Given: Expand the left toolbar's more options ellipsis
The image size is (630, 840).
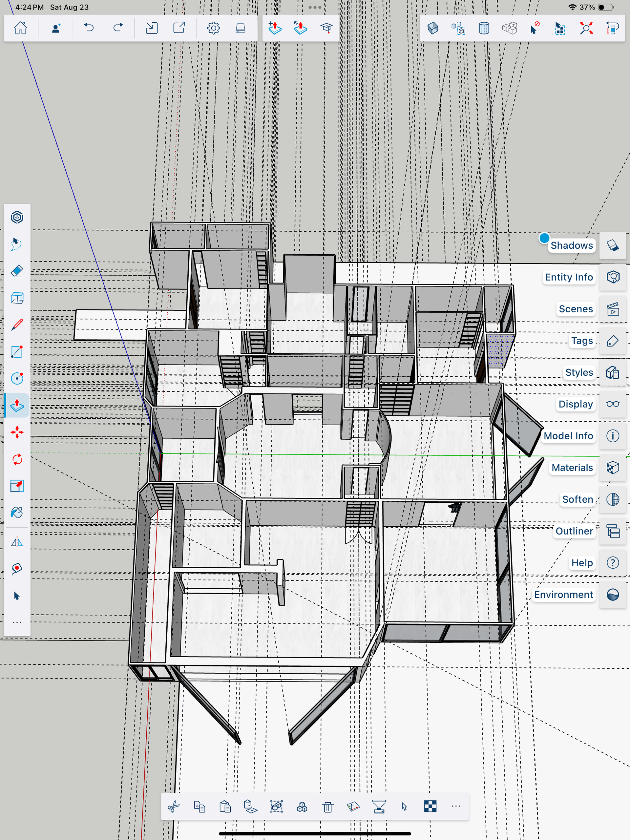Looking at the screenshot, I should point(17,622).
